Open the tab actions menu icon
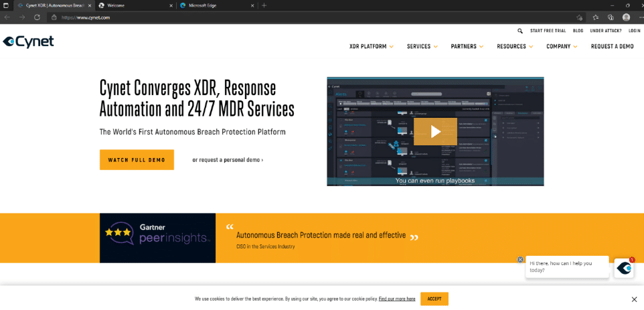The height and width of the screenshot is (310, 644). click(x=6, y=5)
